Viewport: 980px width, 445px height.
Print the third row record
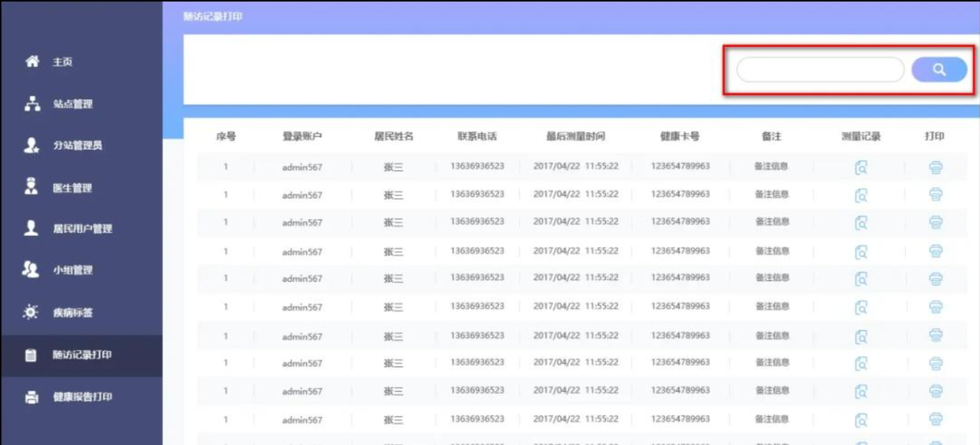(935, 223)
